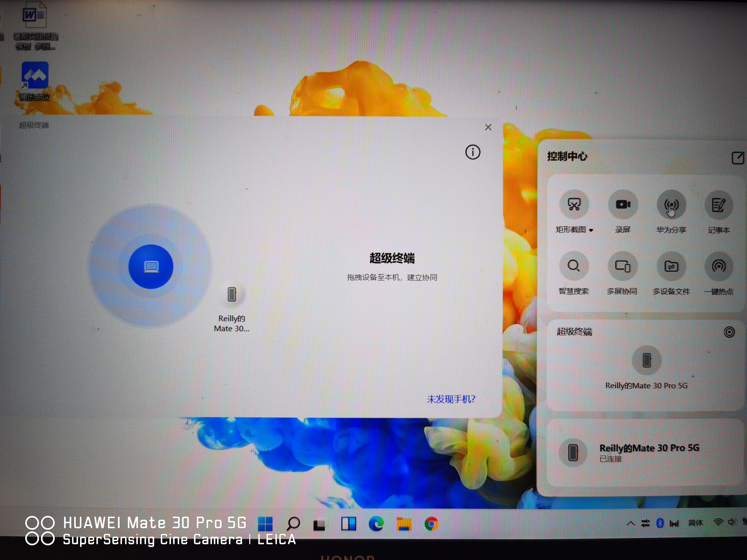This screenshot has width=747, height=560.
Task: Click the edit icon in Control Center header
Action: coord(738,158)
